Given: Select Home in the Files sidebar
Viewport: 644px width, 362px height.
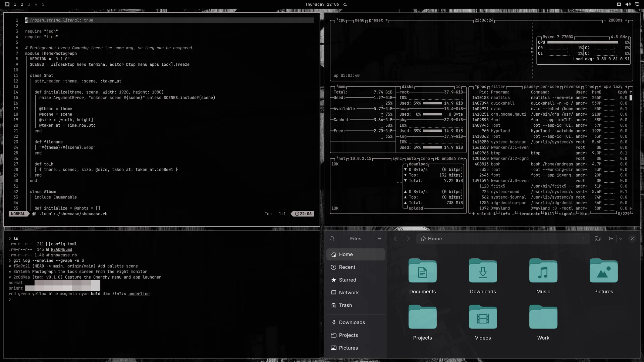Looking at the screenshot, I should 356,254.
